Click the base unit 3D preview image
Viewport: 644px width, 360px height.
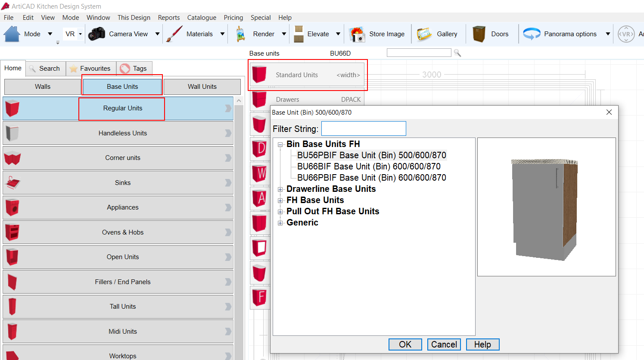click(546, 207)
